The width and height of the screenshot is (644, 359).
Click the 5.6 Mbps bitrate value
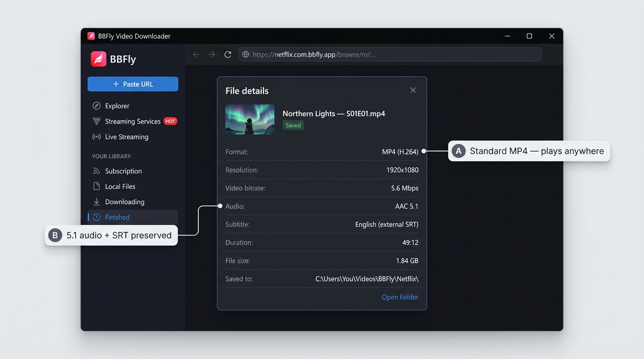coord(405,188)
